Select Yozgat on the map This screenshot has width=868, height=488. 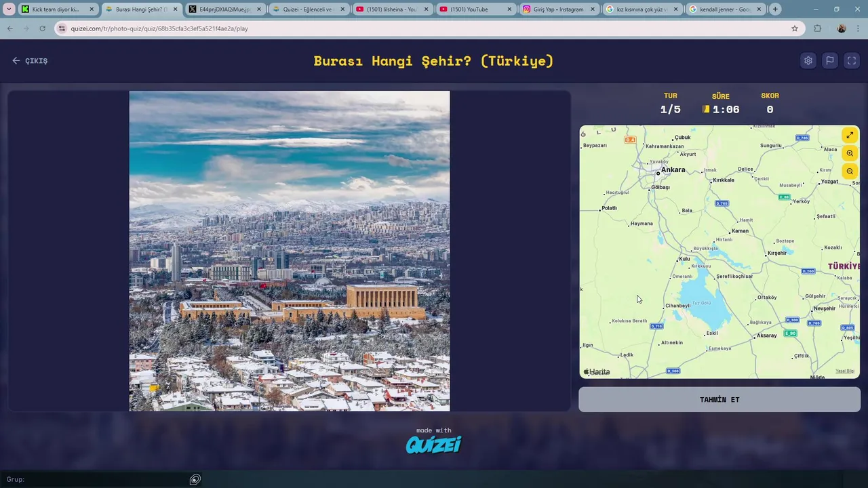pyautogui.click(x=829, y=182)
